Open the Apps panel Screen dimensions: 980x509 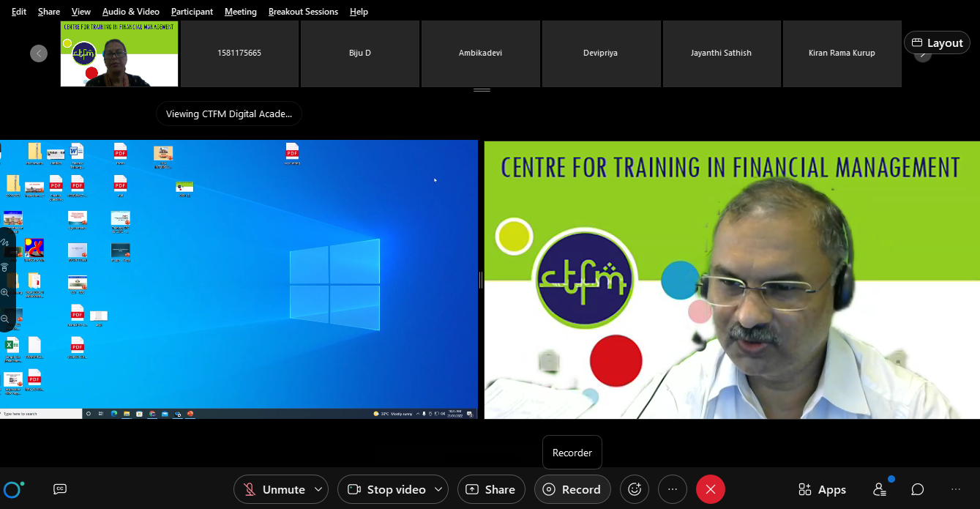(x=823, y=489)
